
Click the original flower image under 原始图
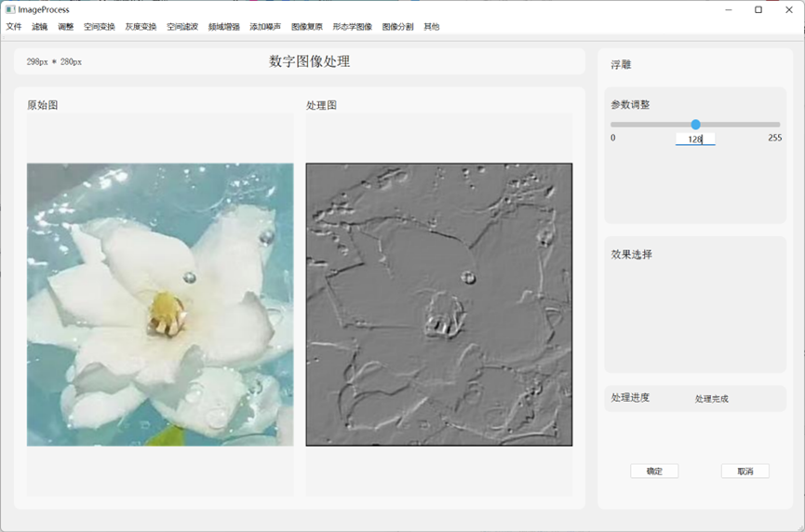160,304
